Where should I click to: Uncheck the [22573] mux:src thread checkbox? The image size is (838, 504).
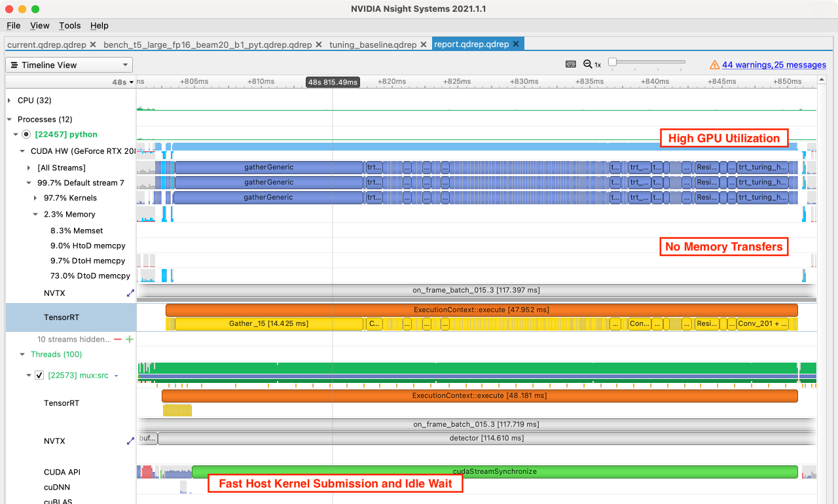(39, 376)
